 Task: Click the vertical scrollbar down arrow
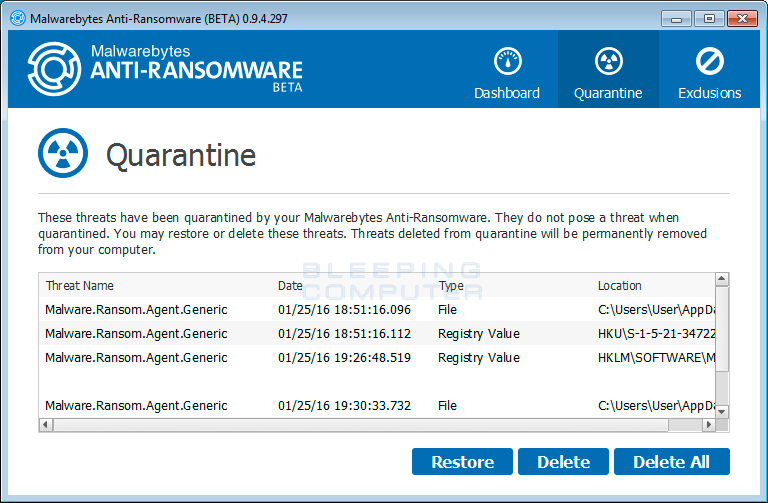tap(723, 410)
